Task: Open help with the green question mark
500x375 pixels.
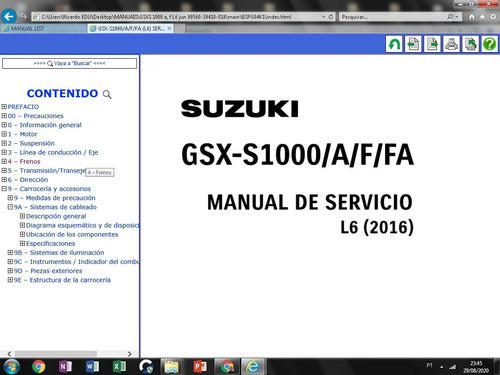Action: pyautogui.click(x=490, y=44)
